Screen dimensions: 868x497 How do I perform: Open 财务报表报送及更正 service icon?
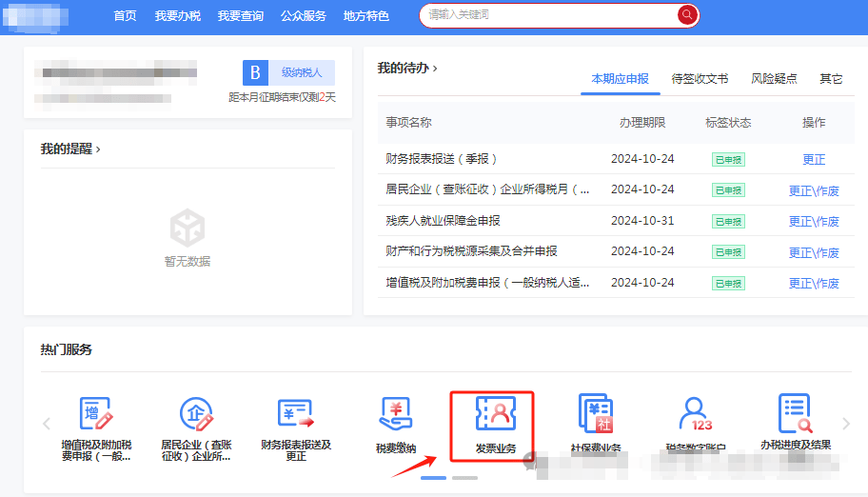click(295, 415)
